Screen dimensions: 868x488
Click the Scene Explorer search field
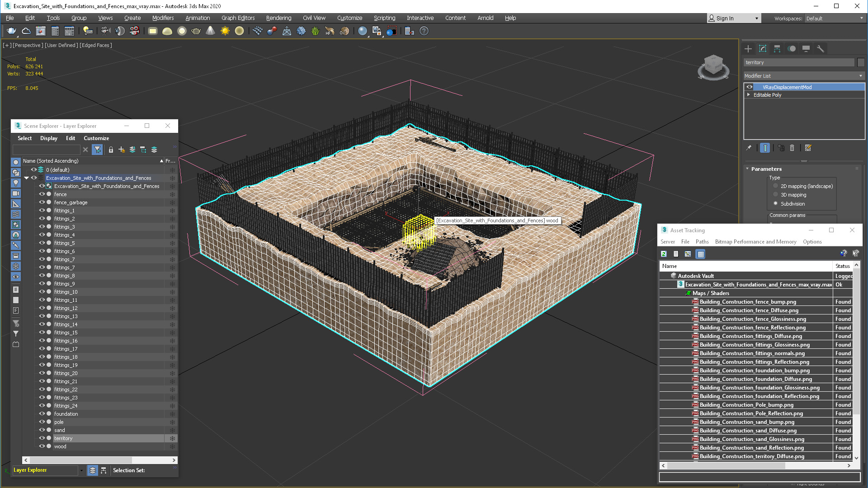(x=47, y=150)
